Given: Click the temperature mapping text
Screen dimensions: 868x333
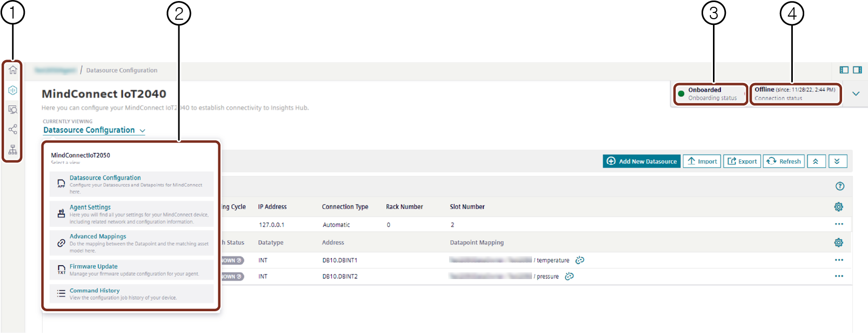Looking at the screenshot, I should [553, 260].
